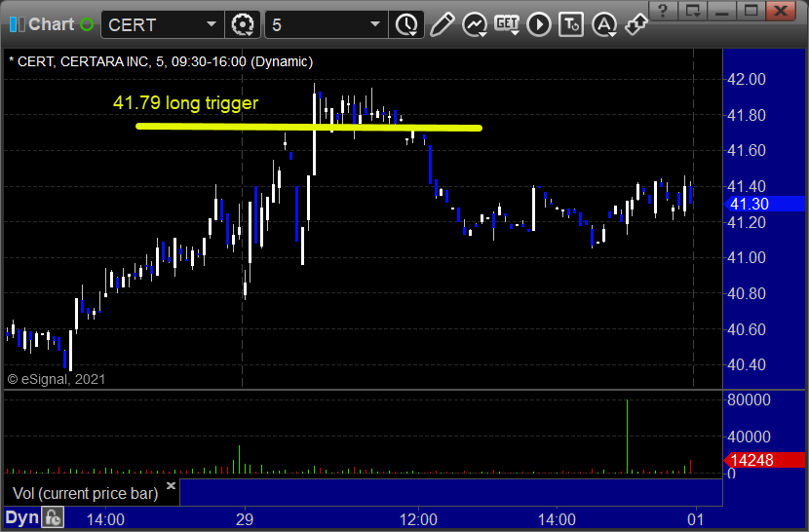809x532 pixels.
Task: Click the tall green 80000 volume spike
Action: (628, 436)
